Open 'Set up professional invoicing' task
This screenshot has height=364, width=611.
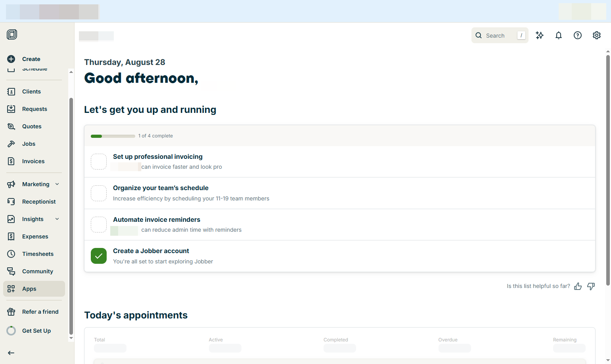340,162
